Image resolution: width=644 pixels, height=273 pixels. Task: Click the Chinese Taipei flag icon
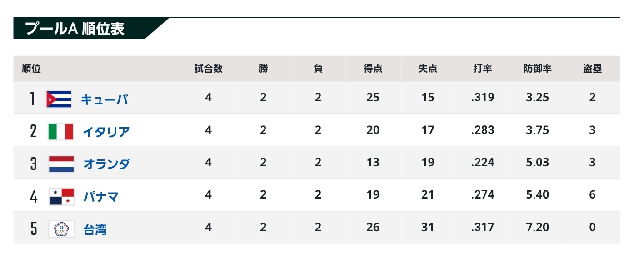click(61, 229)
